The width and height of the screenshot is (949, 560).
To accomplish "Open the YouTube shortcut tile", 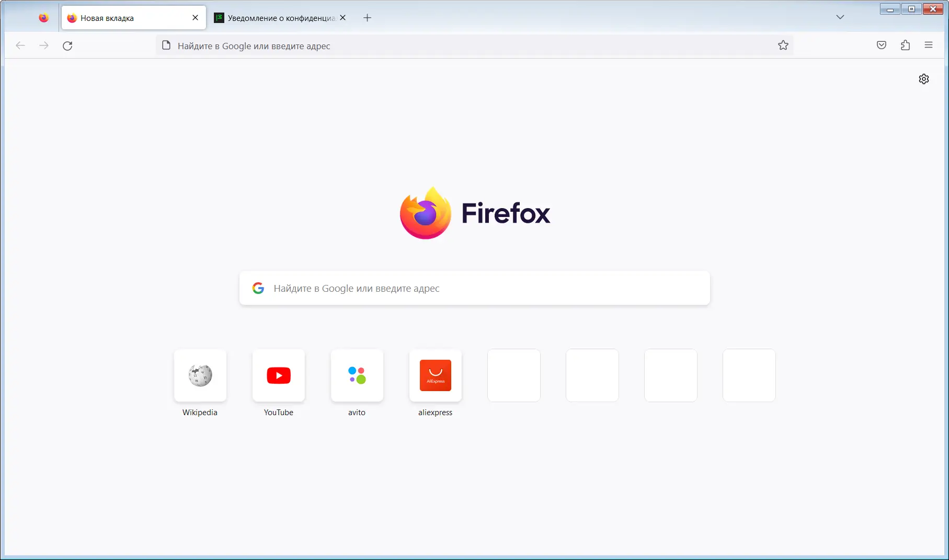I will (279, 375).
